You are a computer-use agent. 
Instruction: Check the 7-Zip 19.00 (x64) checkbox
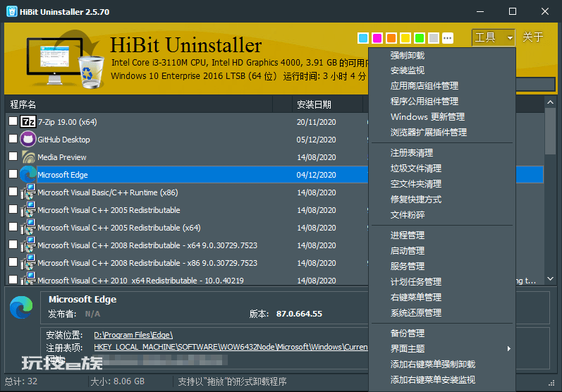tap(13, 121)
